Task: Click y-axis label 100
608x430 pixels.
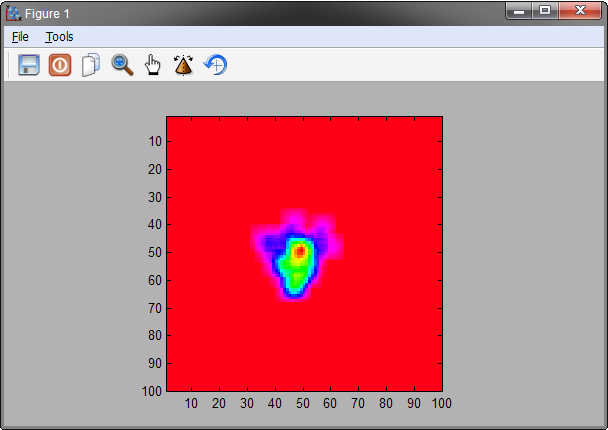Action: [x=152, y=391]
